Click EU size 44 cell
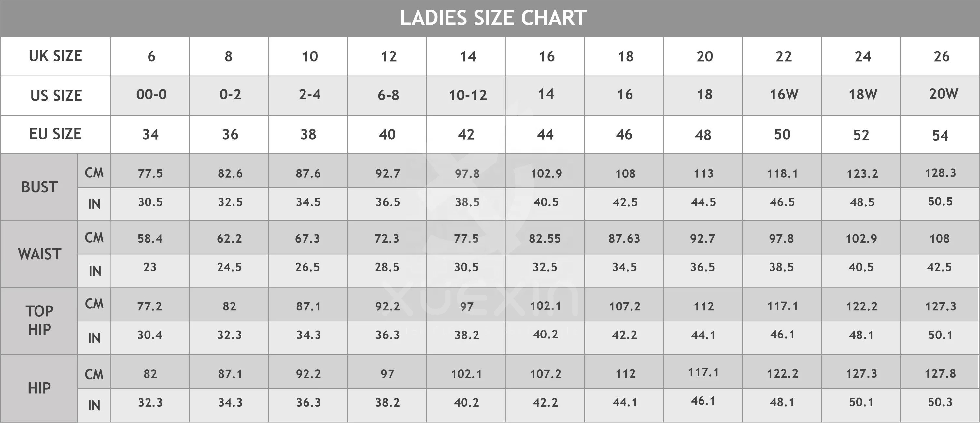 (x=545, y=134)
